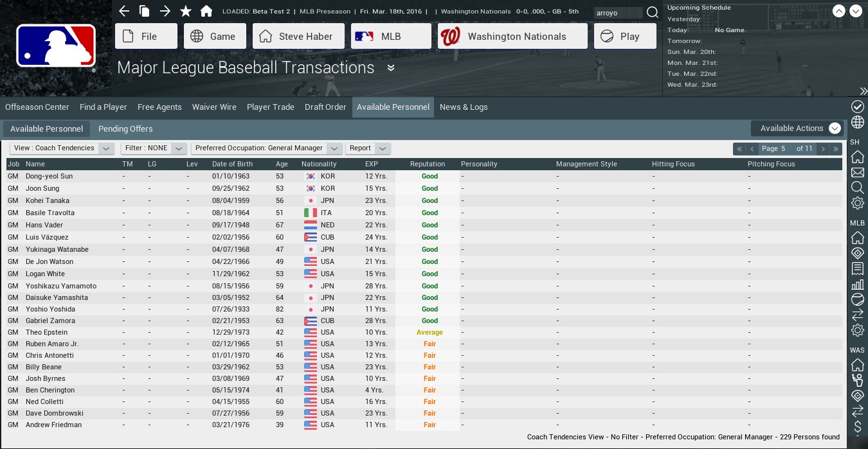This screenshot has width=868, height=449.
Task: Click the dollar sign finances icon
Action: [x=857, y=427]
